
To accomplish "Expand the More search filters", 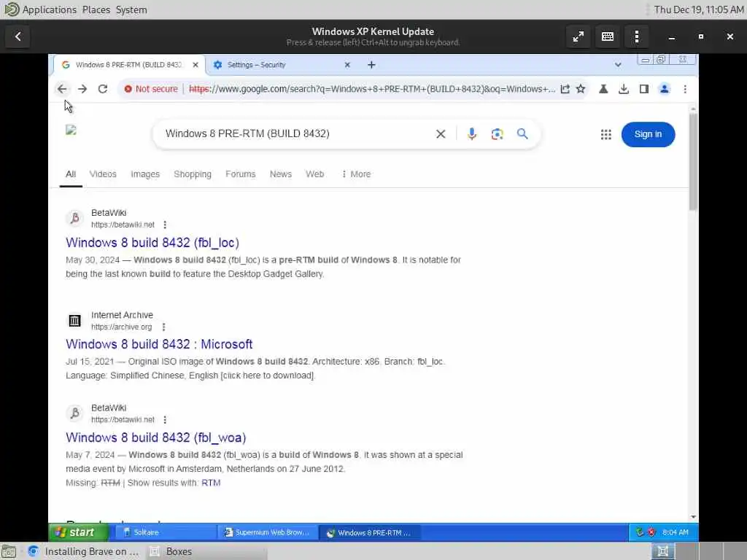I will click(x=356, y=174).
